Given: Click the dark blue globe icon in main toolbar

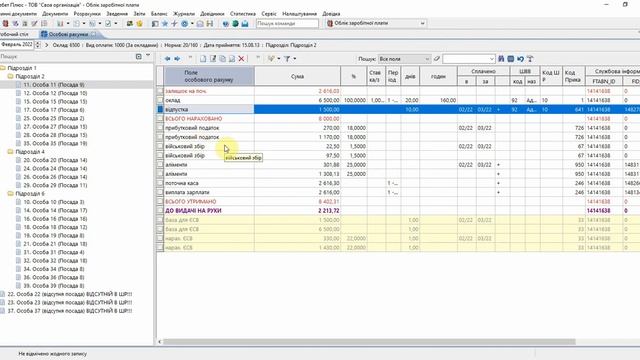Looking at the screenshot, I should pyautogui.click(x=226, y=24).
